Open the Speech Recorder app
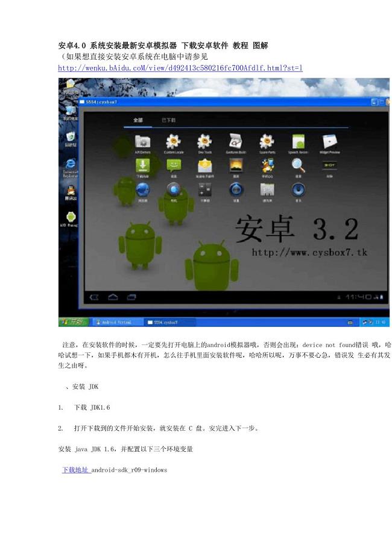 (x=298, y=142)
